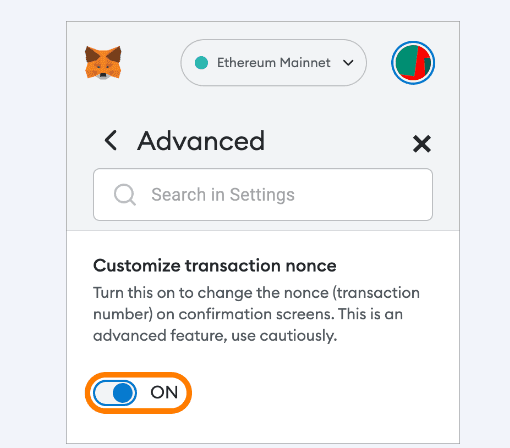Click the green network status dot
510x448 pixels.
click(x=201, y=63)
